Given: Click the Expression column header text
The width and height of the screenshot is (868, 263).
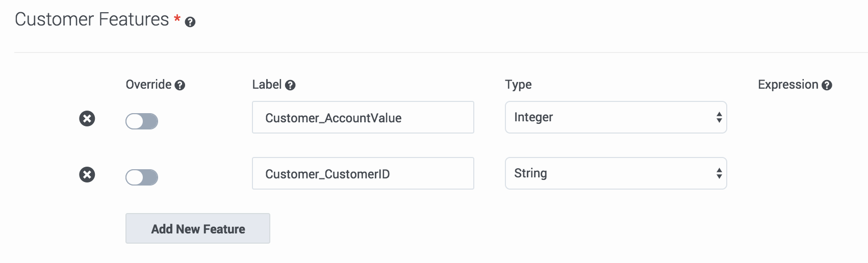Looking at the screenshot, I should tap(788, 85).
